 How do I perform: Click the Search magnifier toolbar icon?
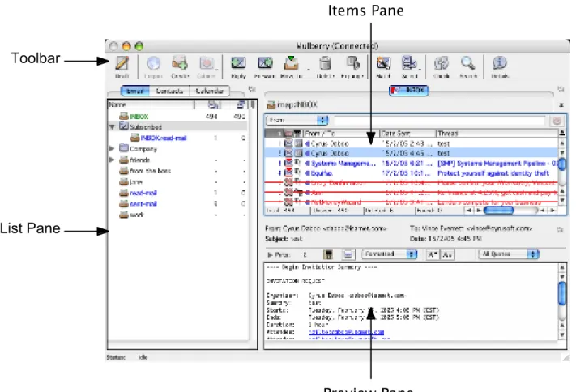[468, 63]
